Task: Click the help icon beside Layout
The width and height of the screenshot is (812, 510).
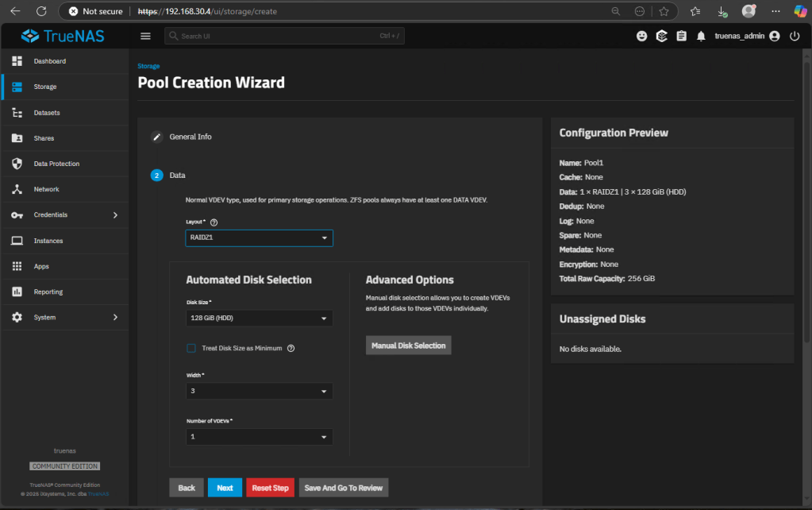Action: point(214,222)
